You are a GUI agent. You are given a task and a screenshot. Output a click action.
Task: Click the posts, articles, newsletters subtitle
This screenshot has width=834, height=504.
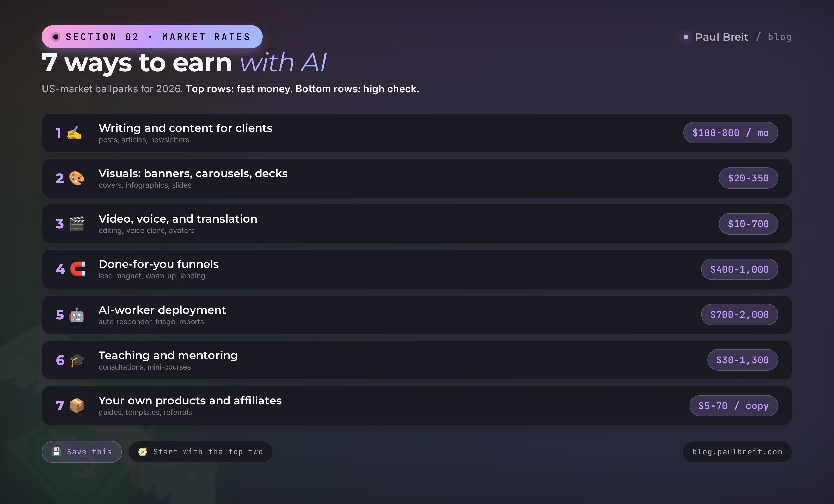[x=144, y=140]
